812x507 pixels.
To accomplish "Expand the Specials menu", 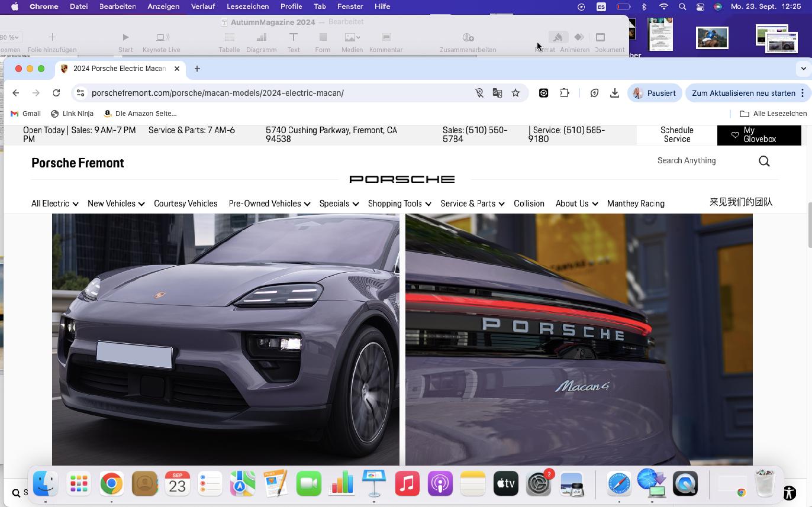I will point(339,204).
